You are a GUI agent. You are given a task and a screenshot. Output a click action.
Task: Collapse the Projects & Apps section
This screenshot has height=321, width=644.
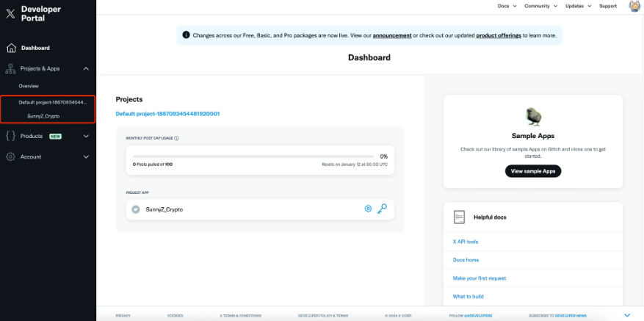click(86, 68)
